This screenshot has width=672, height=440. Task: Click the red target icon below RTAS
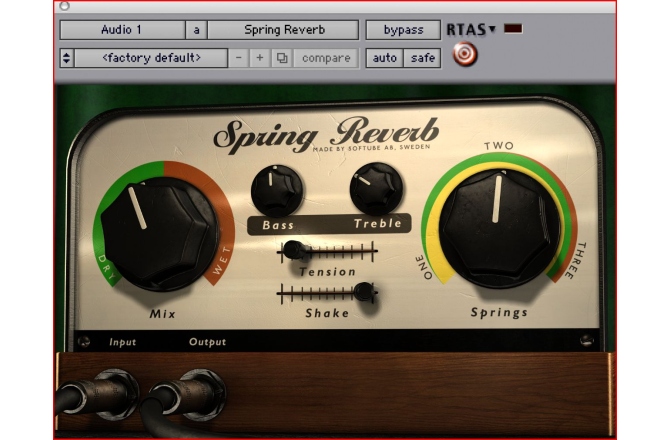point(465,54)
